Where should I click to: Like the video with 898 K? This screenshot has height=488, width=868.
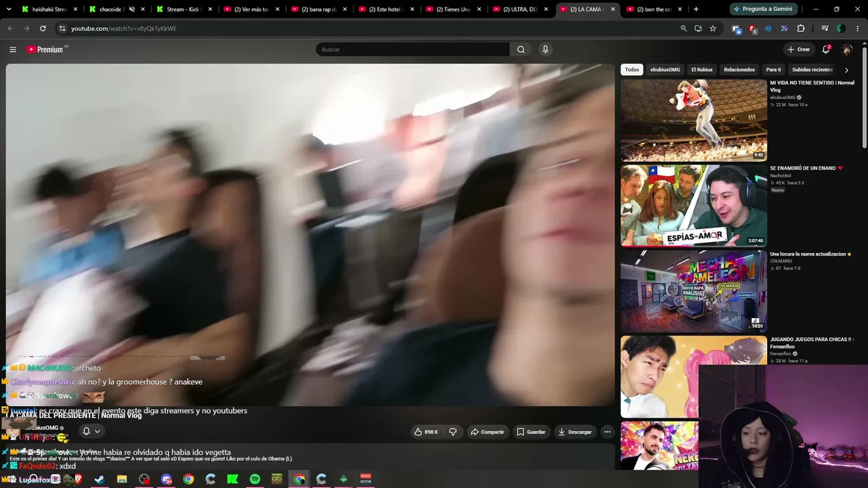point(427,432)
